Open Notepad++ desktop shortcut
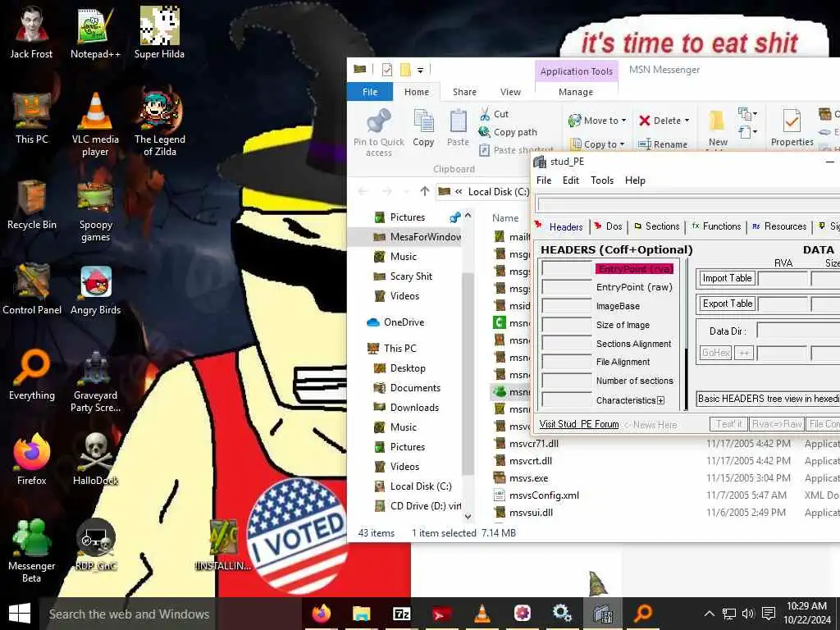 (95, 32)
